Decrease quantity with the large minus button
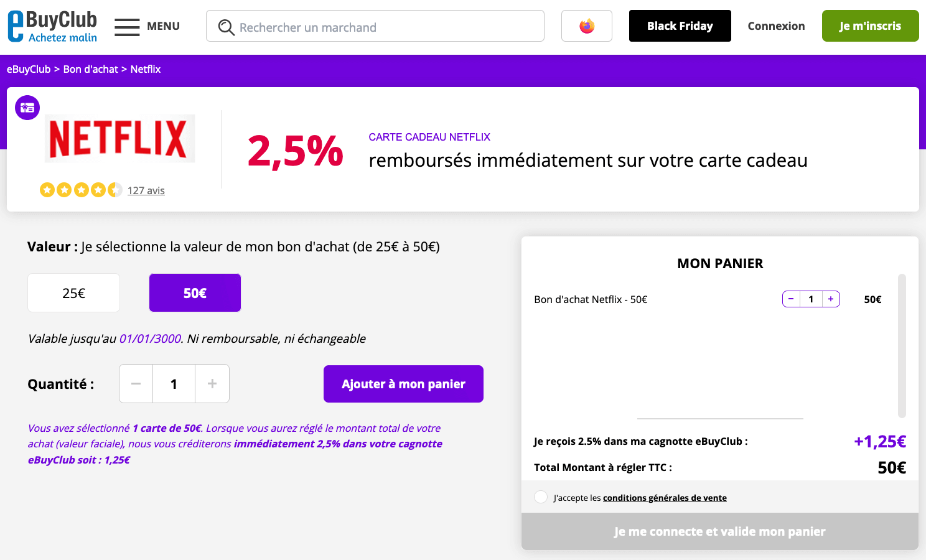Viewport: 926px width, 560px height. (x=136, y=384)
